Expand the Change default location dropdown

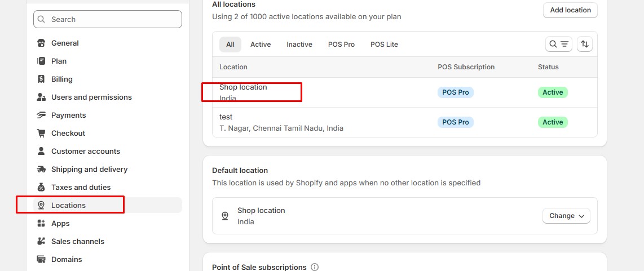coord(566,216)
